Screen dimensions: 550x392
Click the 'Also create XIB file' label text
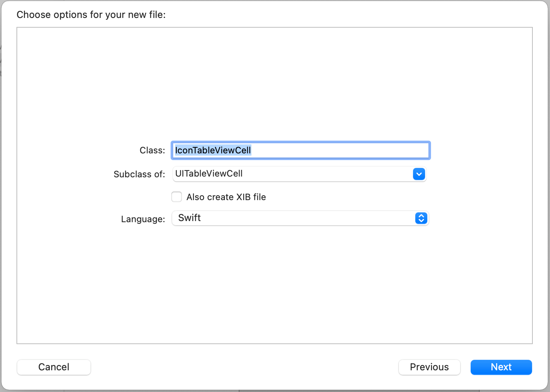click(226, 197)
